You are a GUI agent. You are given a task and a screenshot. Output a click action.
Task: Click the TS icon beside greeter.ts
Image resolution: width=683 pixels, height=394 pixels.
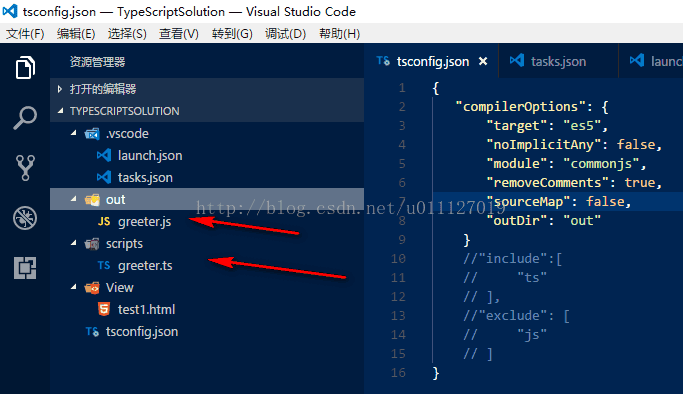[x=104, y=266]
